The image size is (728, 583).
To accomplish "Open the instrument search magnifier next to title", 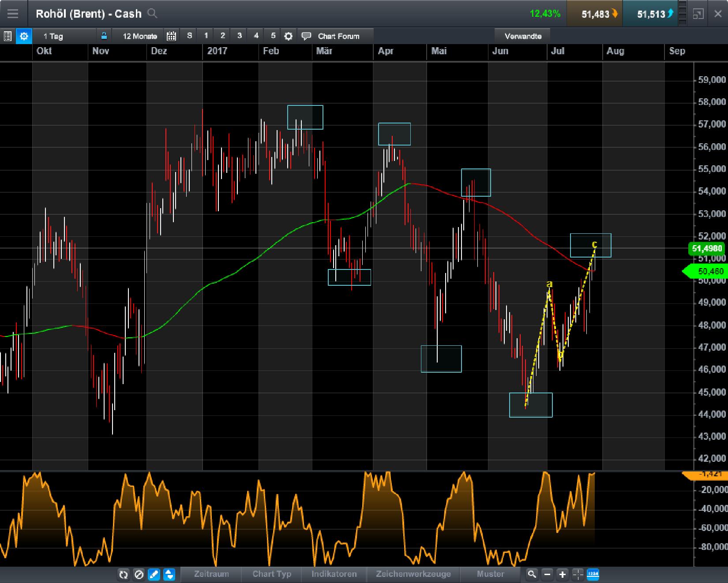I will pos(152,14).
